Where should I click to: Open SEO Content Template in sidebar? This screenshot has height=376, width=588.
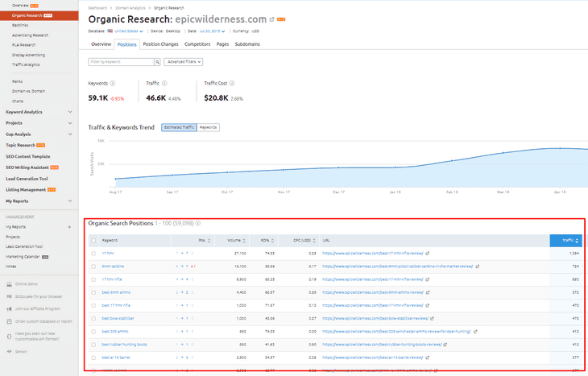pyautogui.click(x=27, y=157)
